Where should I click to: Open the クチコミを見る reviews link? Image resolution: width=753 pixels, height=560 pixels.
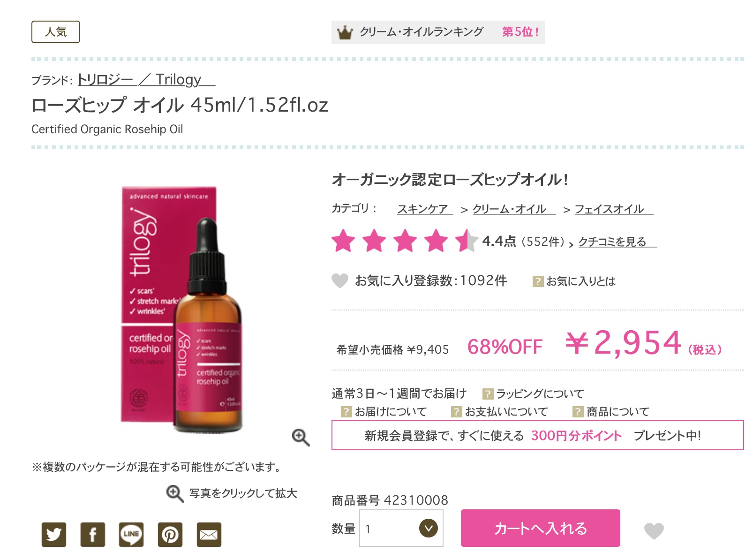617,242
